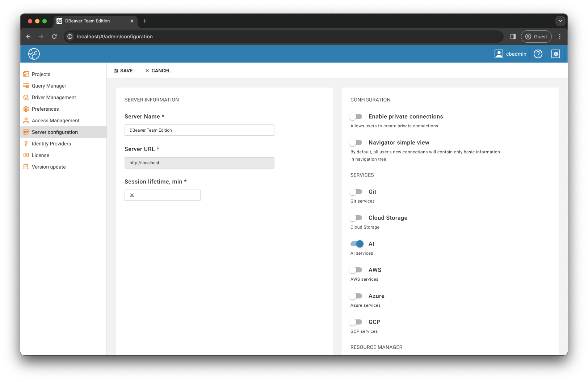Click the cbadmin user avatar icon
The image size is (588, 382).
(499, 54)
